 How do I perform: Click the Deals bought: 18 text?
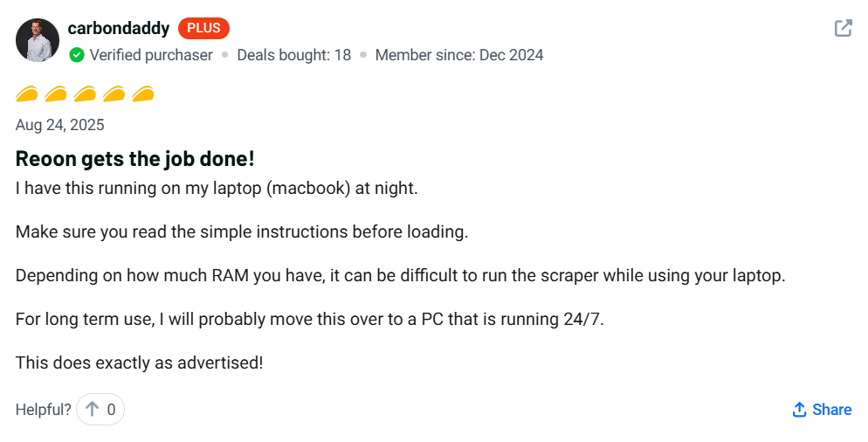tap(293, 55)
